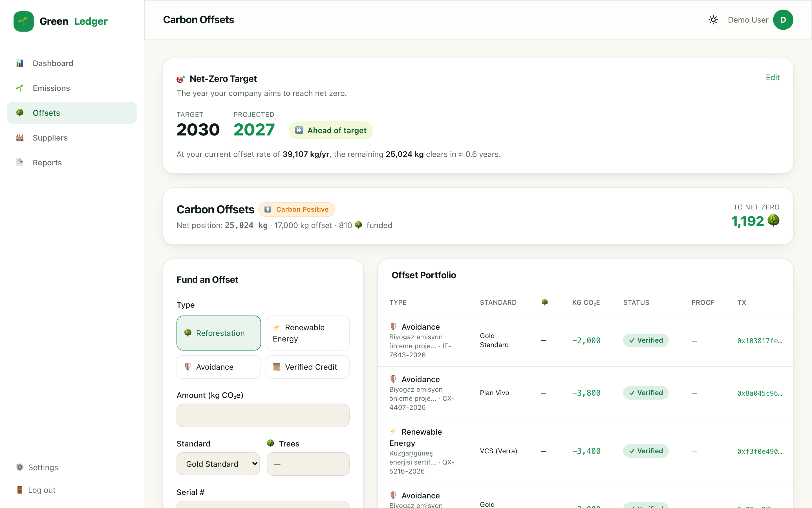Click the Suppliers factory icon
The height and width of the screenshot is (508, 812).
coord(20,138)
